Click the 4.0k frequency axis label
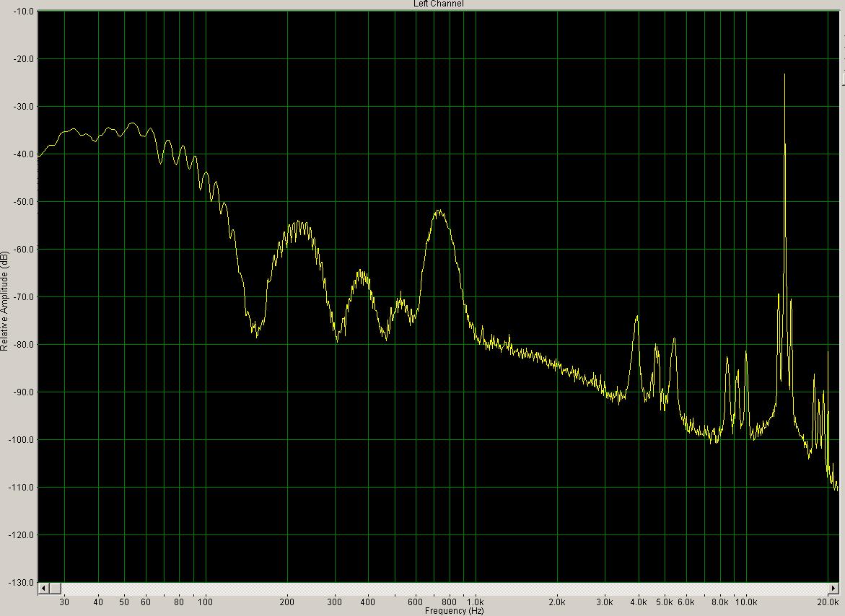 [x=638, y=602]
